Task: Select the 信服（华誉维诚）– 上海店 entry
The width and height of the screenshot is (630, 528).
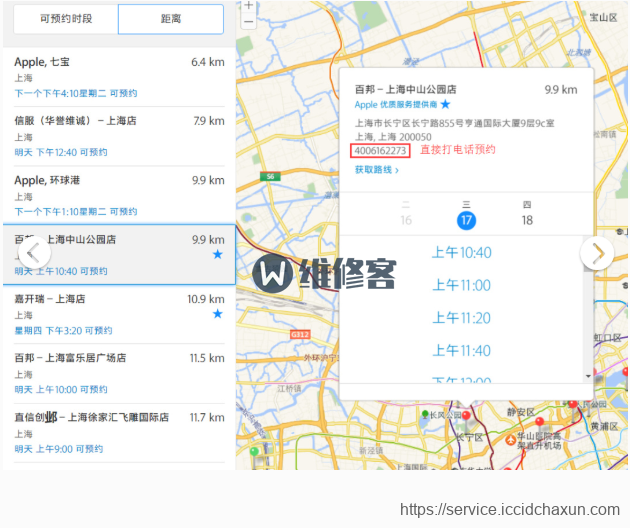Action: (x=119, y=136)
